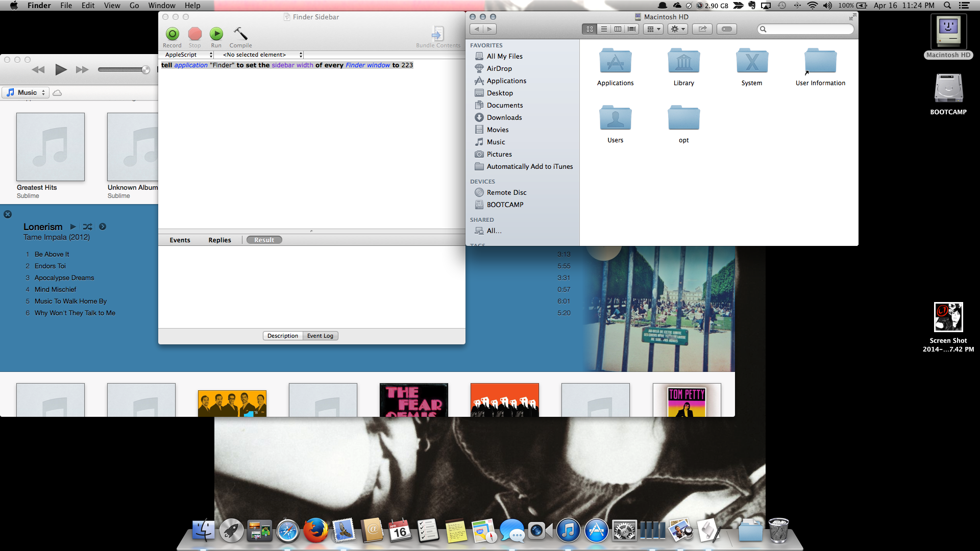
Task: Open the Music library selector in iTunes
Action: (x=26, y=92)
